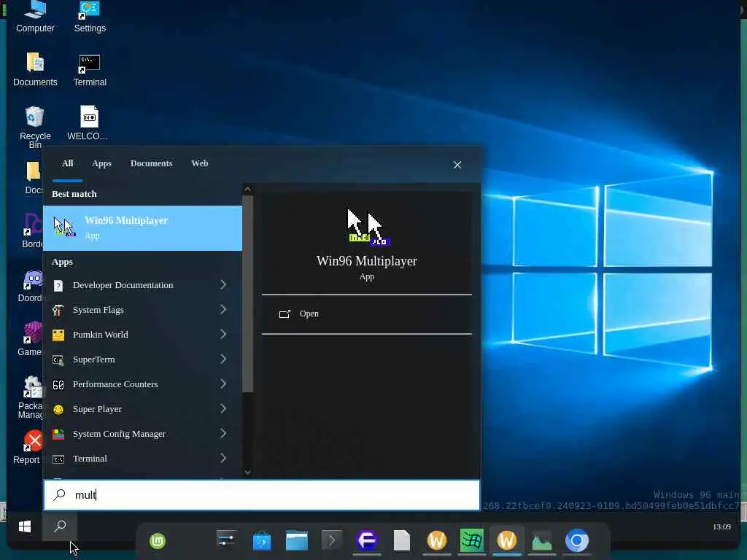Switch to the Documents search tab

(x=152, y=163)
